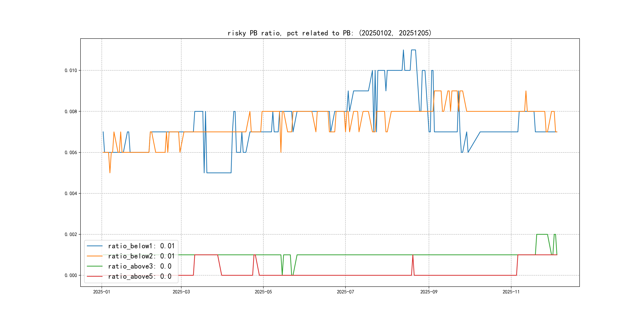Select the ratio_above5: 0.0 legend label
The height and width of the screenshot is (322, 644).
(x=140, y=276)
